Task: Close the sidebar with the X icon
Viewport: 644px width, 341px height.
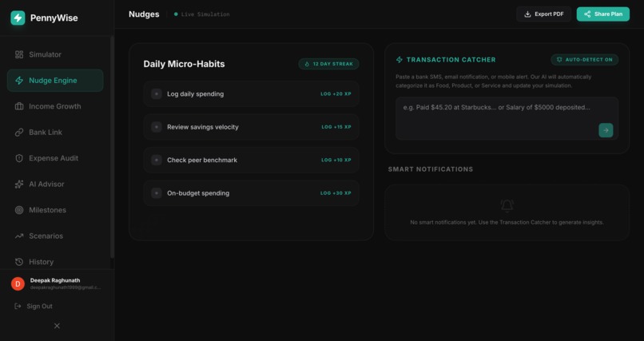Action: (x=57, y=326)
